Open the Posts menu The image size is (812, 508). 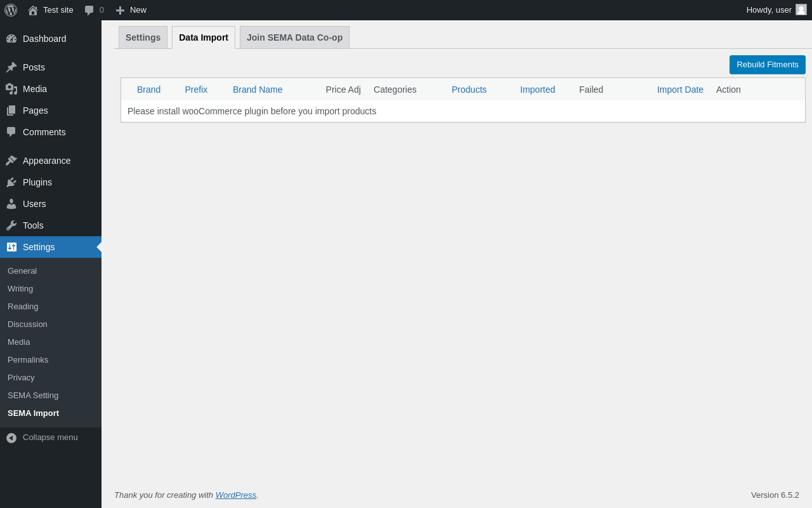click(x=51, y=67)
